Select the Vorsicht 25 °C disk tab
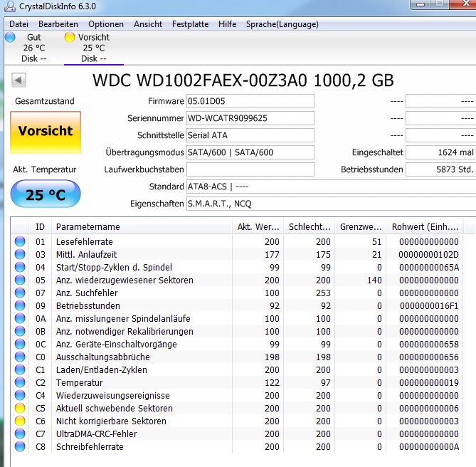Image resolution: width=476 pixels, height=467 pixels. [x=94, y=48]
